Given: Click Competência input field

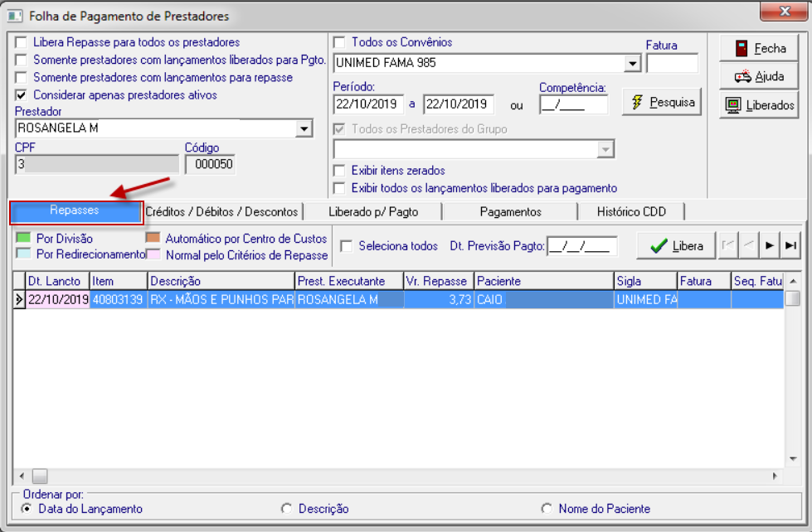Looking at the screenshot, I should point(574,105).
